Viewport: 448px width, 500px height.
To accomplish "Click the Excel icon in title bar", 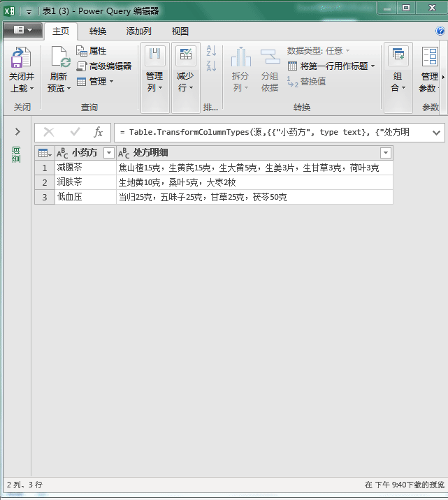I will click(x=9, y=11).
